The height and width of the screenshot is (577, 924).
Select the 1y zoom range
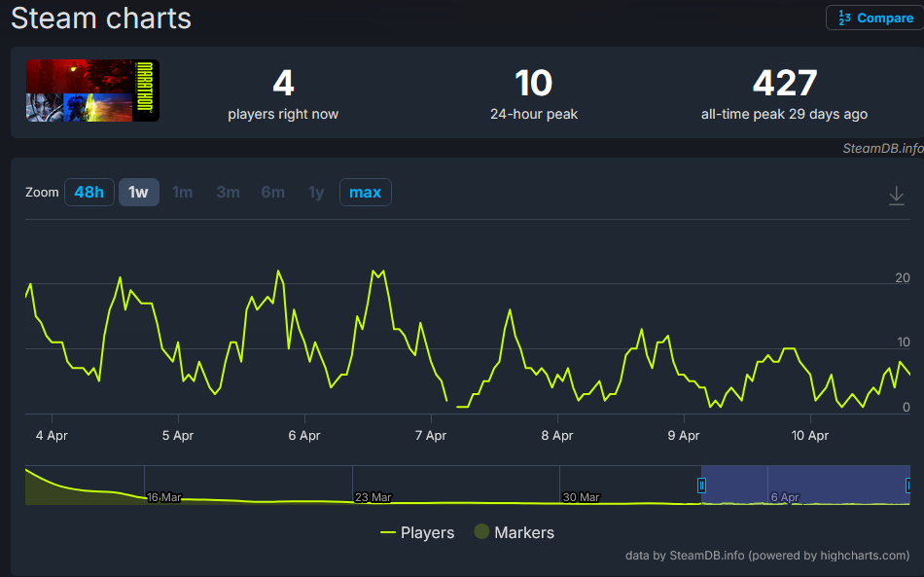pos(316,192)
